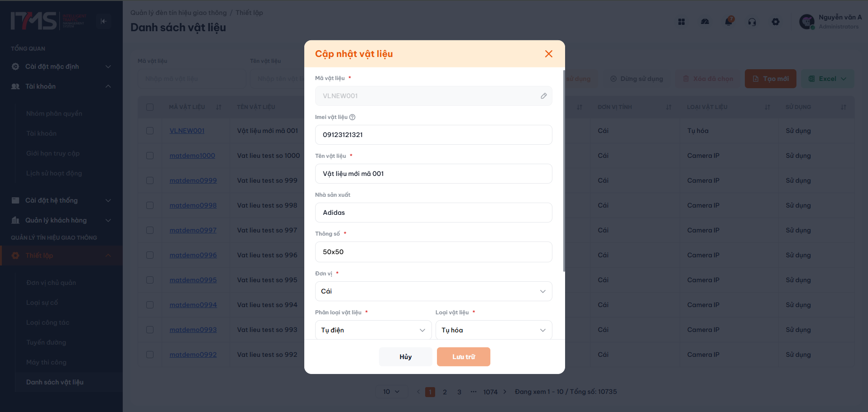The height and width of the screenshot is (412, 868).
Task: Click the Hủy button
Action: (x=406, y=357)
